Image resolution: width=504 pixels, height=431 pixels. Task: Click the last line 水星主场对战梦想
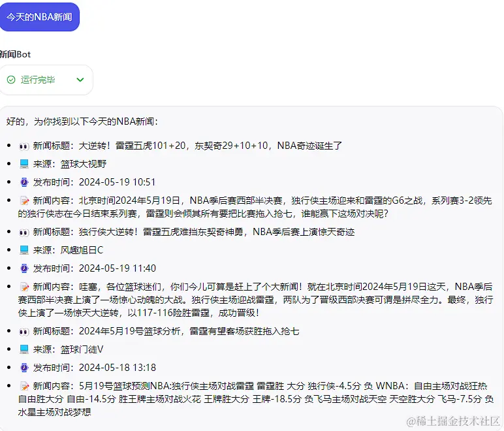(x=55, y=412)
